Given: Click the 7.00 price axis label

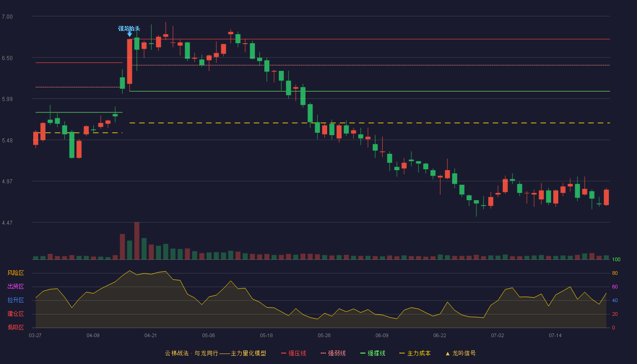Looking at the screenshot, I should click(x=7, y=17).
